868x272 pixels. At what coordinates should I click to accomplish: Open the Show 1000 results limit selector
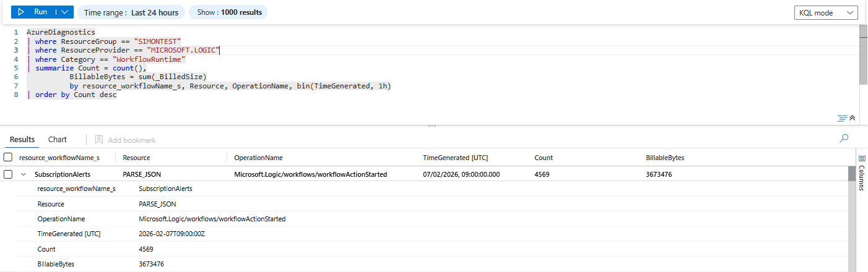228,12
